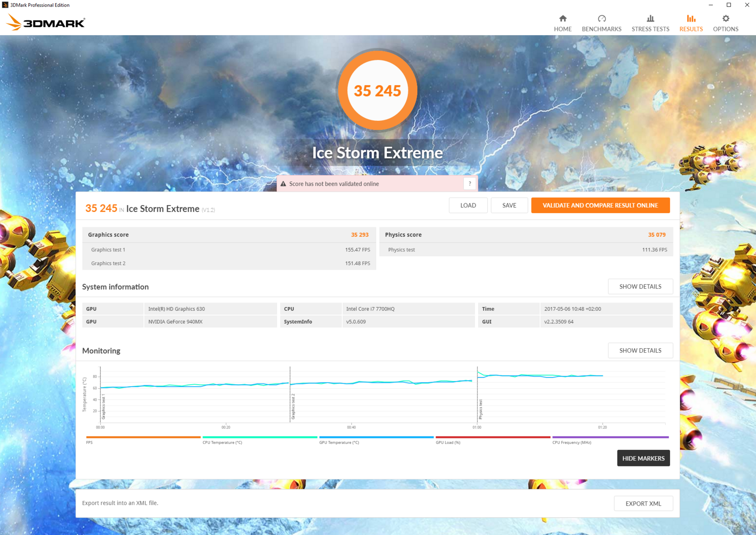Click the Graphics test 2 FPS value
Screen dimensions: 756x535
point(357,263)
